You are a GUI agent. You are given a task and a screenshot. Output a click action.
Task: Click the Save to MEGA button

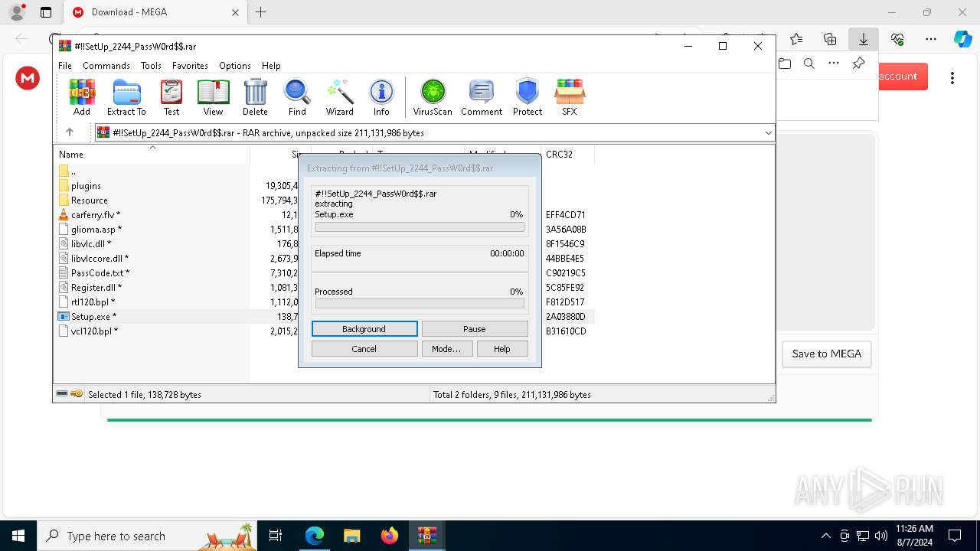[x=827, y=354]
